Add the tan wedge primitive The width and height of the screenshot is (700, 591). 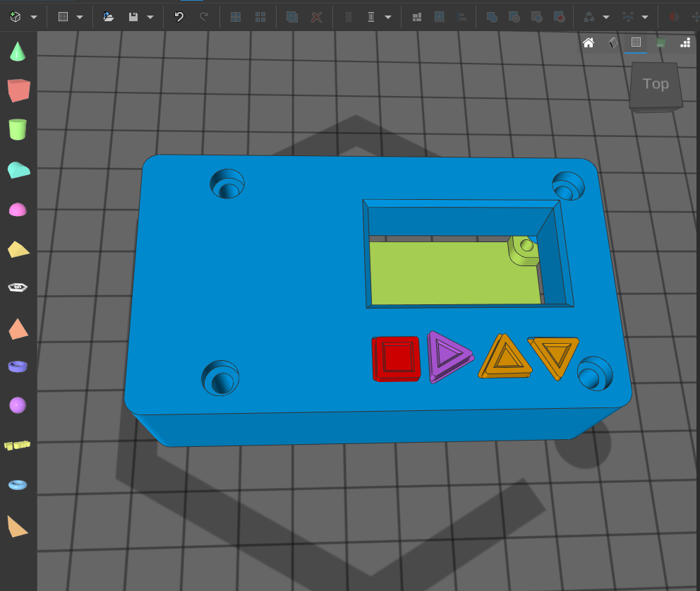[18, 526]
